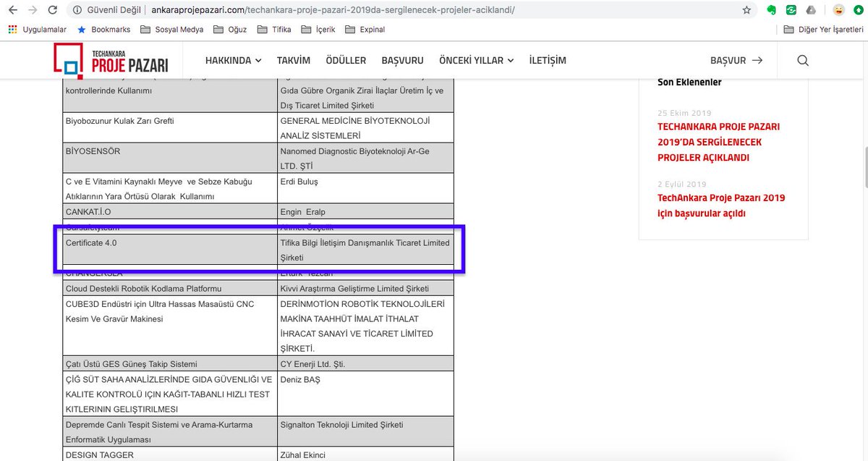The height and width of the screenshot is (461, 868).
Task: Click 'Depremde Canlı Tespit Sistemi' cell
Action: point(171,431)
